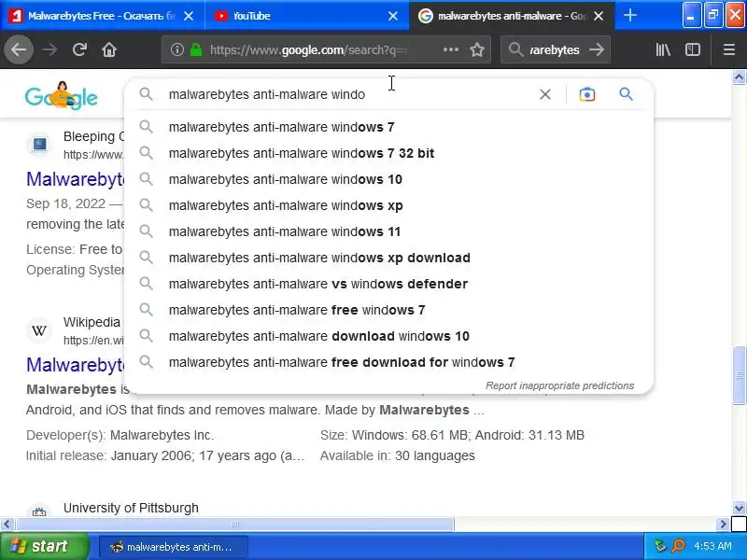Viewport: 747px width, 560px height.
Task: Select suggestion 'free windows 7'
Action: 388,310
